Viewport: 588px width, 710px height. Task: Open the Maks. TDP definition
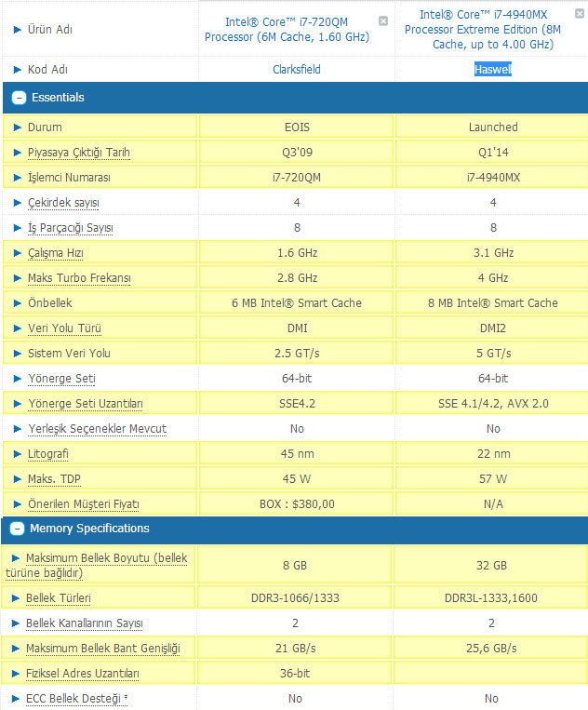click(x=54, y=479)
